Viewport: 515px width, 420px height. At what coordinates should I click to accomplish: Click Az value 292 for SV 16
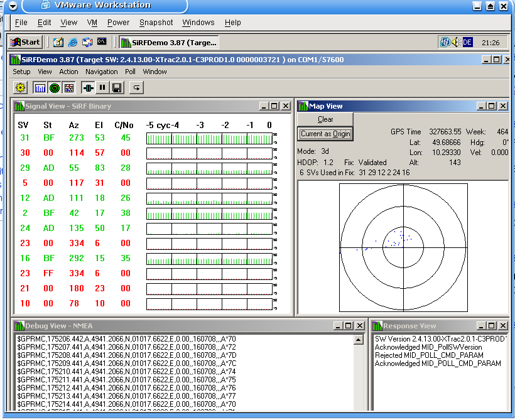[x=77, y=258]
